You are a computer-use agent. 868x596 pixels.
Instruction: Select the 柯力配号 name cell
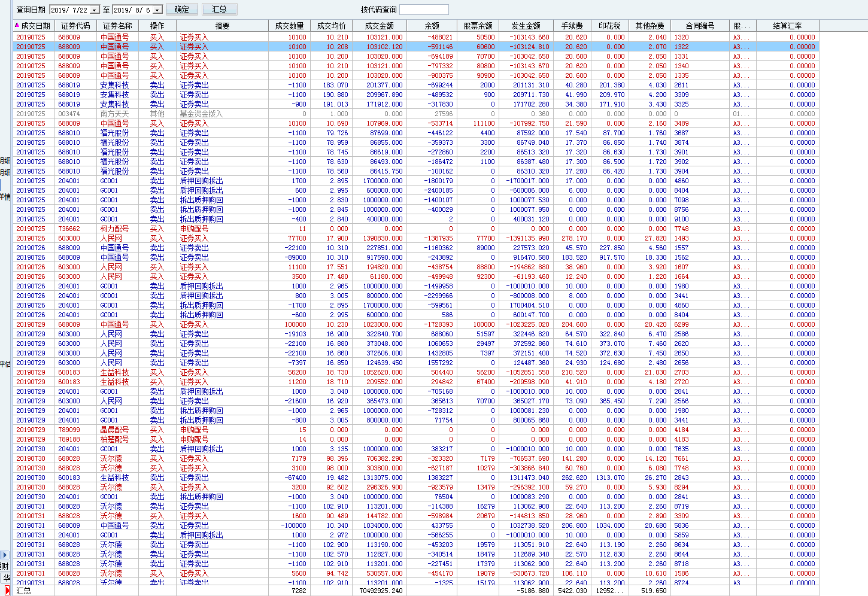[114, 229]
